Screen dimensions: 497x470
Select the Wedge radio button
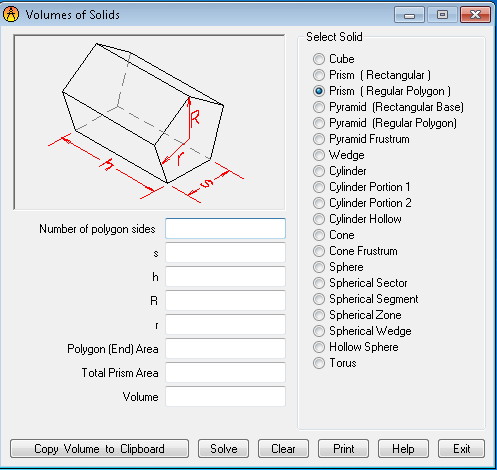(x=319, y=155)
